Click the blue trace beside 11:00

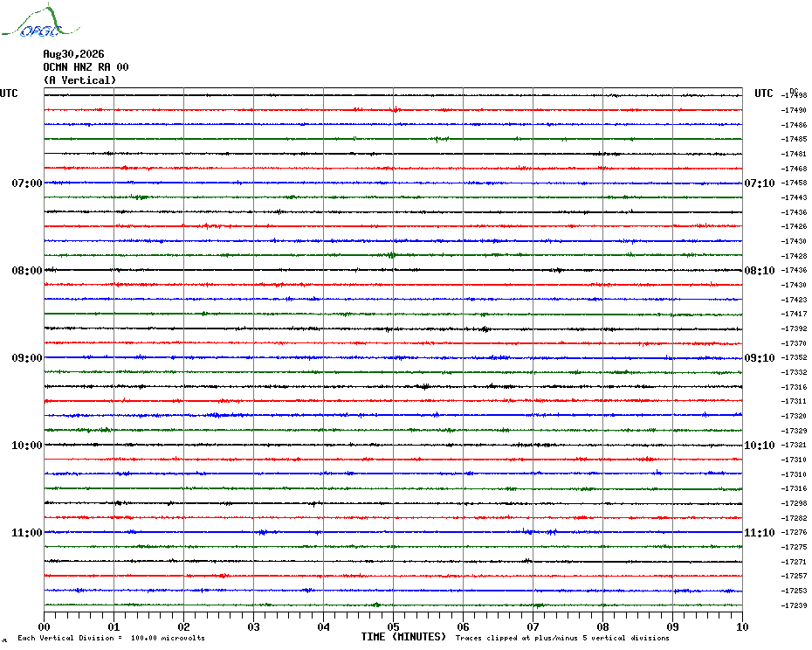point(394,532)
